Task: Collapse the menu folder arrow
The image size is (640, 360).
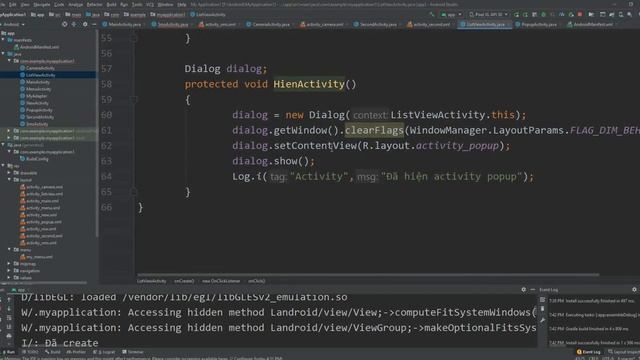Action: [9, 249]
